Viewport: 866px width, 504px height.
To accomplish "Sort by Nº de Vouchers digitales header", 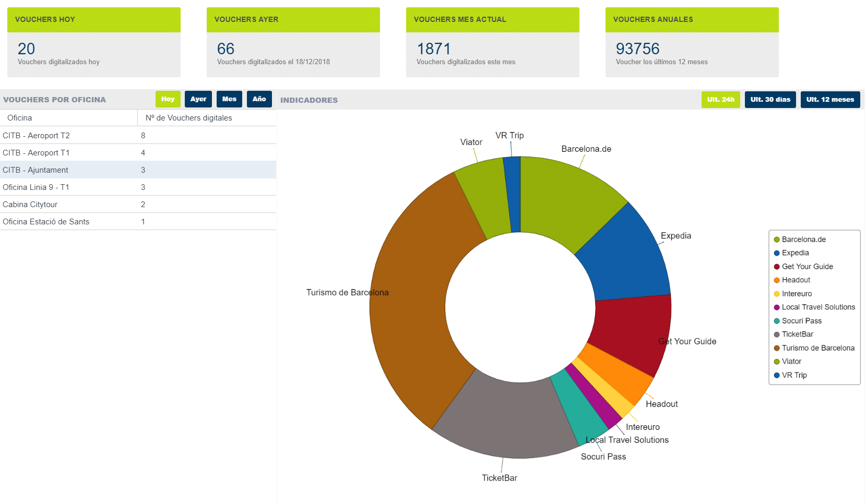I will [x=207, y=118].
